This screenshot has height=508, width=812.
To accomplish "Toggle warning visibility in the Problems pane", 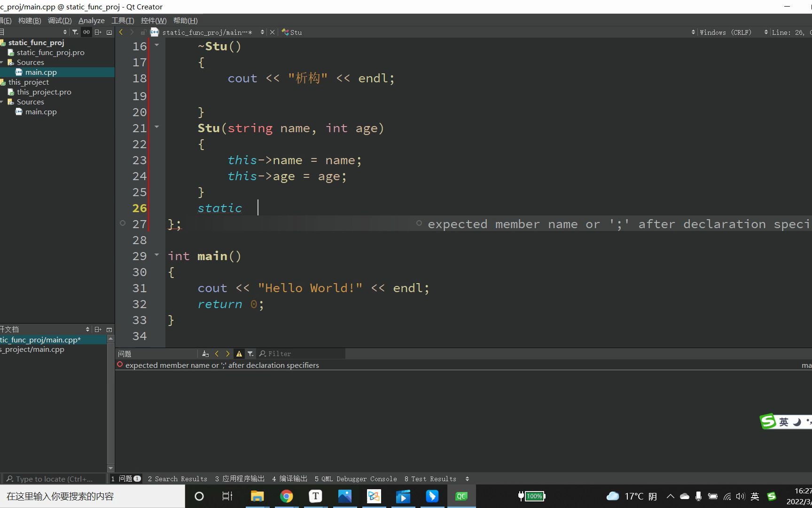I will [239, 353].
